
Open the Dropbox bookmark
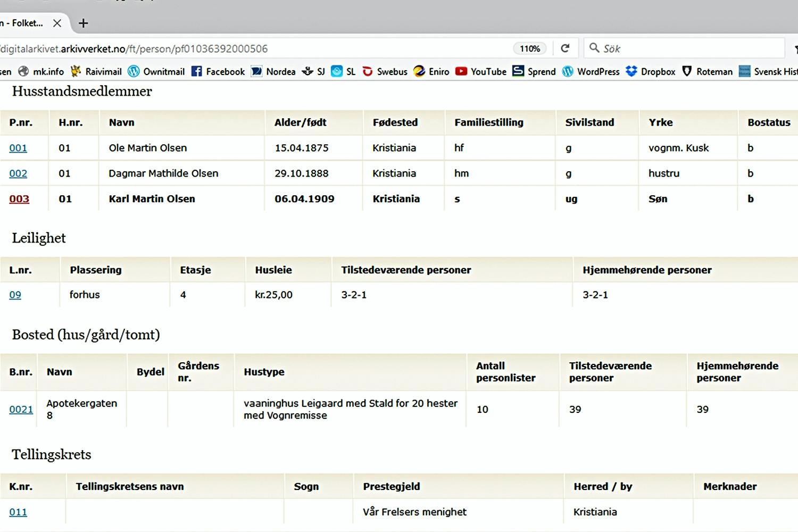651,71
